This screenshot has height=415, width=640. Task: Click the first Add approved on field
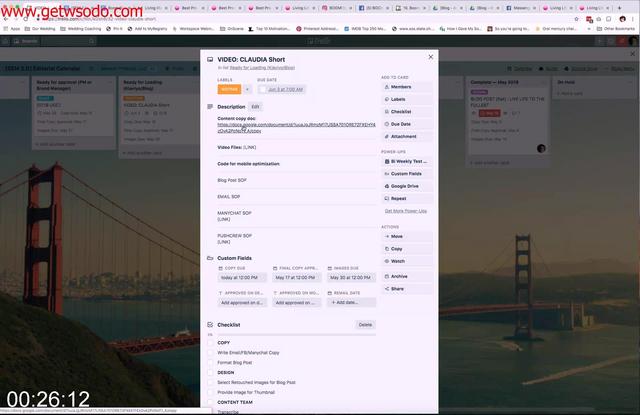[x=242, y=302]
